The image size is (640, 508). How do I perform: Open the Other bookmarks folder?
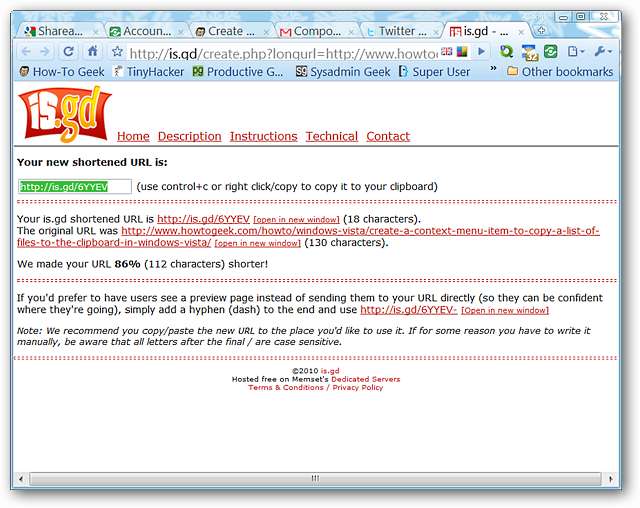[x=560, y=72]
